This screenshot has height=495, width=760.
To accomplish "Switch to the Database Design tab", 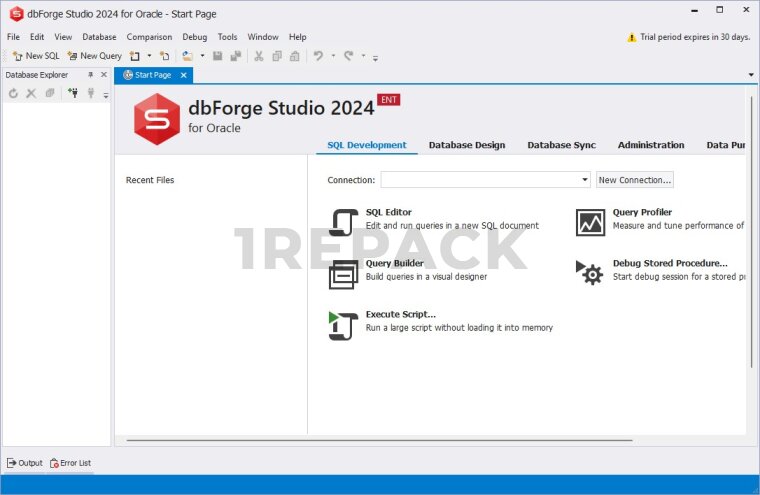I will click(x=466, y=145).
